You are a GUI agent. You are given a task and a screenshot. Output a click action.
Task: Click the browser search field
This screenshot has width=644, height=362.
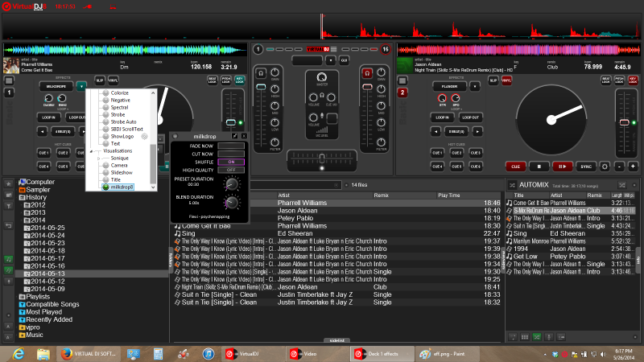point(295,186)
